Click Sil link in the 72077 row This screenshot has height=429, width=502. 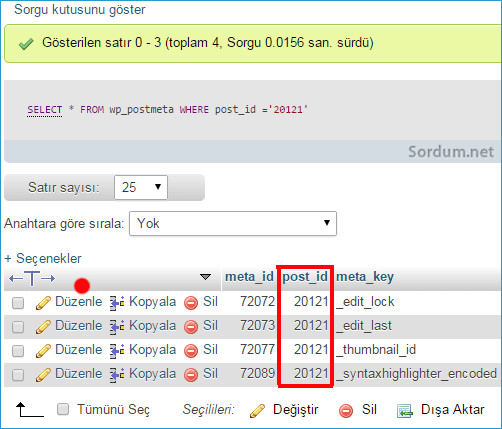tap(210, 349)
